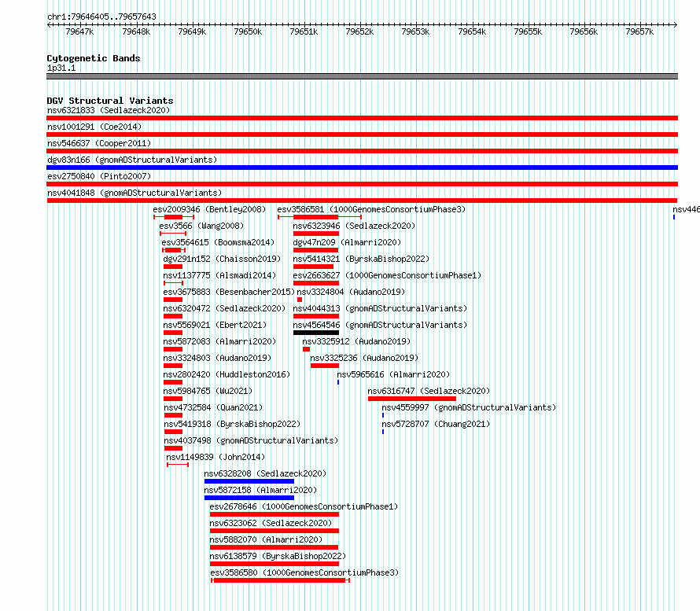Click the 79656k ruler position
Image resolution: width=700 pixels, height=611 pixels.
coord(584,31)
